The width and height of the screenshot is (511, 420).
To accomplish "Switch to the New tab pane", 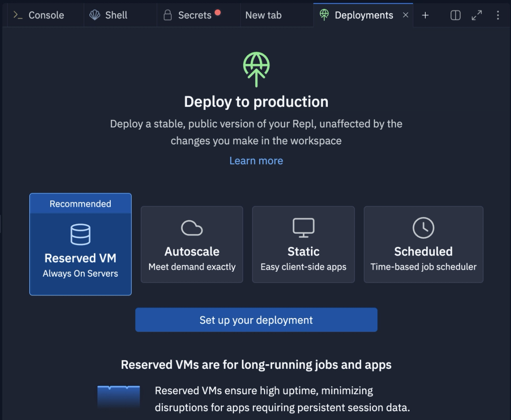I will tap(264, 15).
